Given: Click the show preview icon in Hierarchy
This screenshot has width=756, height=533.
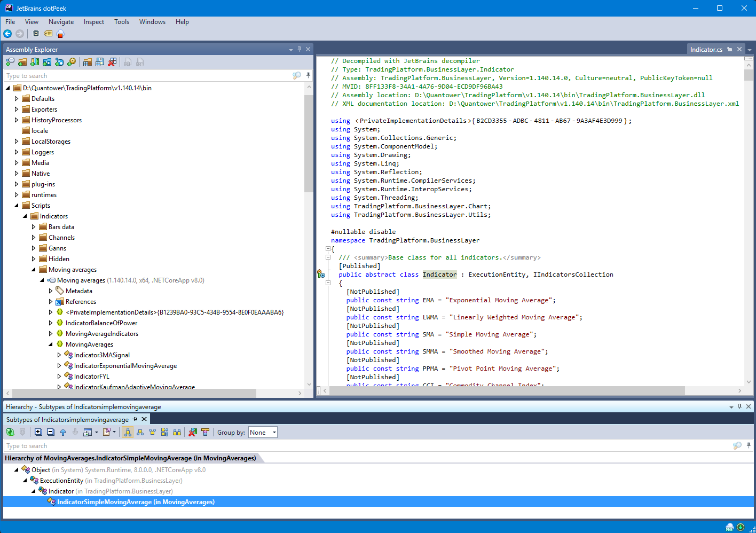Looking at the screenshot, I should tap(88, 432).
